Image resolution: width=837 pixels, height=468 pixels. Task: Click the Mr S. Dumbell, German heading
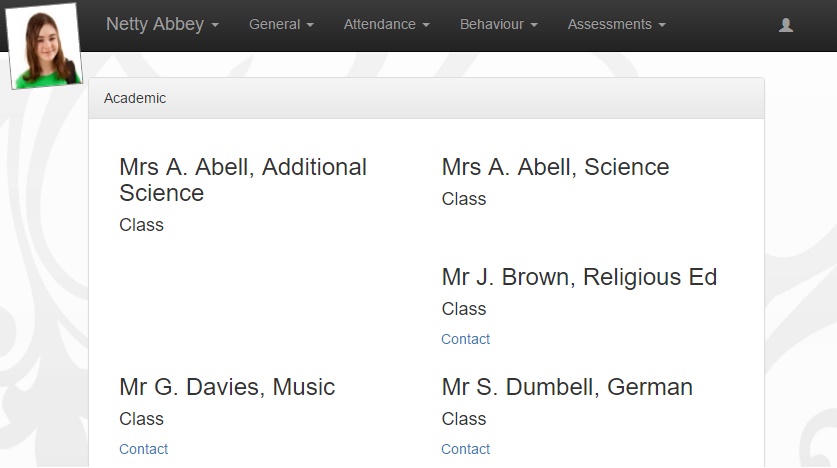567,387
